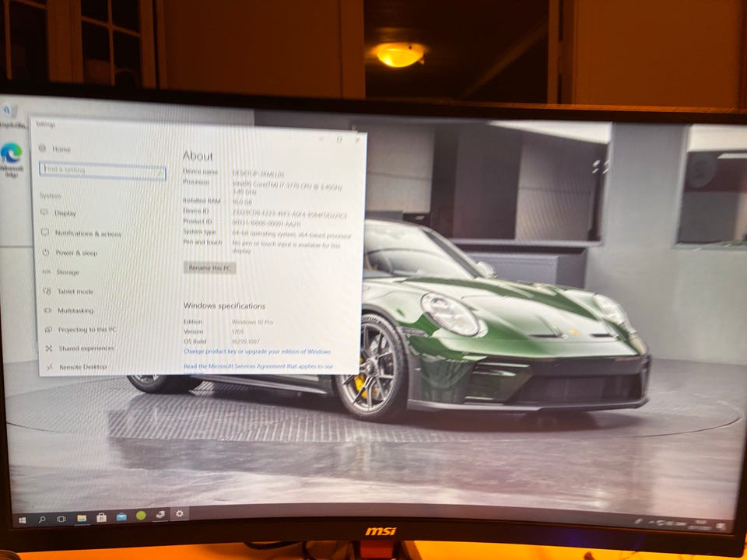Open the Mail app taskbar icon
This screenshot has height=560, width=747.
click(121, 516)
